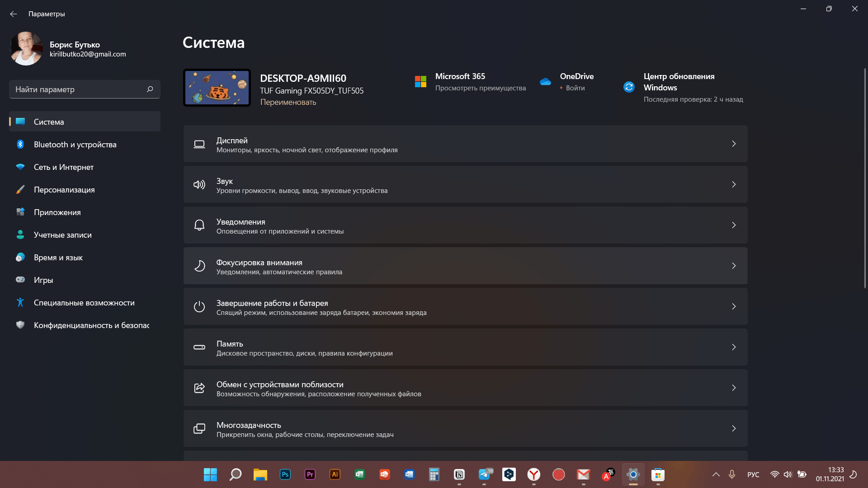The height and width of the screenshot is (488, 868).
Task: Show hidden tray icons chevron
Action: 716,474
